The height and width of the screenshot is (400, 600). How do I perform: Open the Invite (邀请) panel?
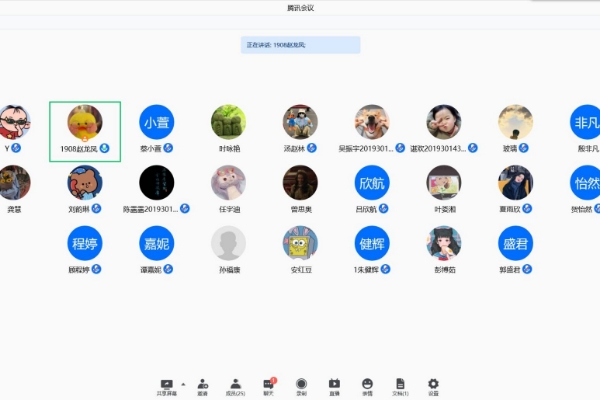pyautogui.click(x=202, y=383)
